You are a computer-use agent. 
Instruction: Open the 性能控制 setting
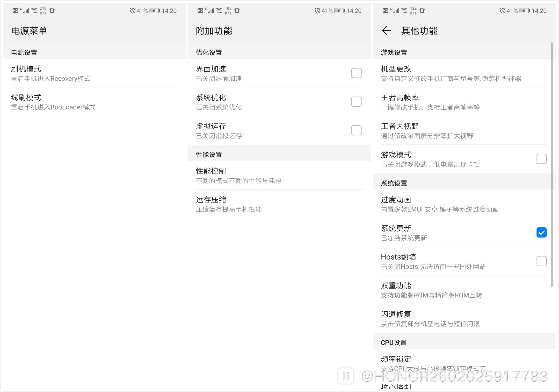tap(279, 175)
